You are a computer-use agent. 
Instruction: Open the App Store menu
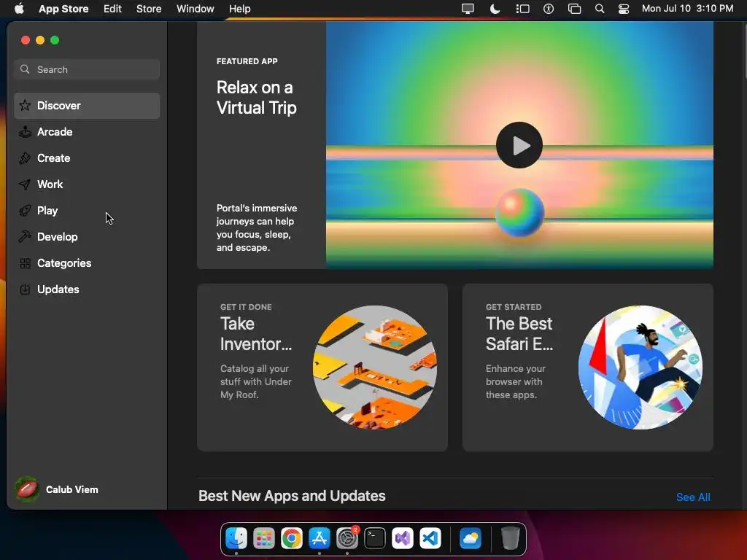[63, 9]
